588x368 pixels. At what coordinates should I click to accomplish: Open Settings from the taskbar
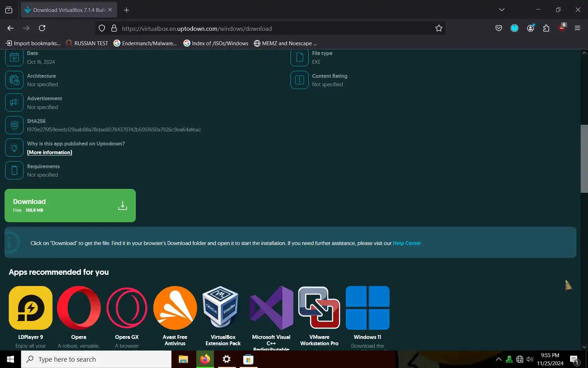[x=227, y=359]
